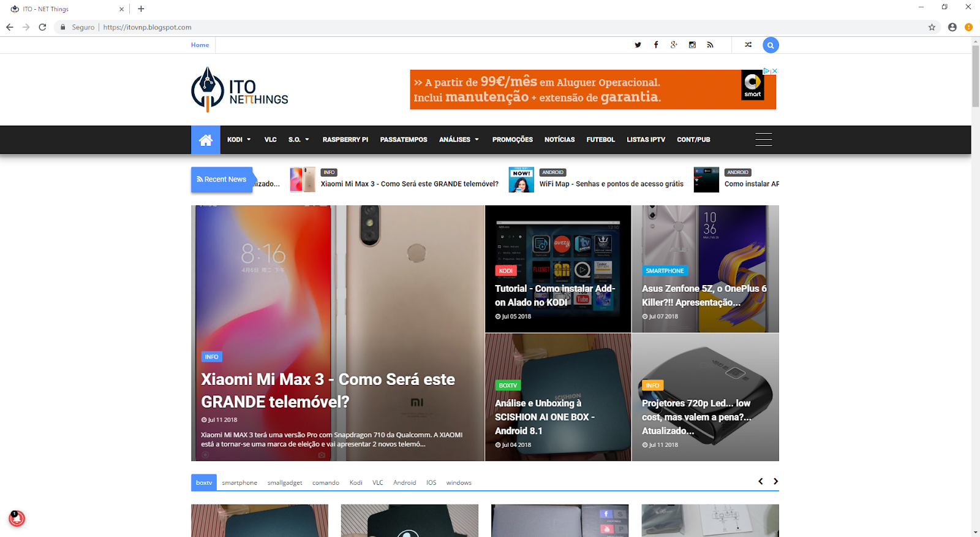Click the shuffle random post icon

(x=748, y=45)
